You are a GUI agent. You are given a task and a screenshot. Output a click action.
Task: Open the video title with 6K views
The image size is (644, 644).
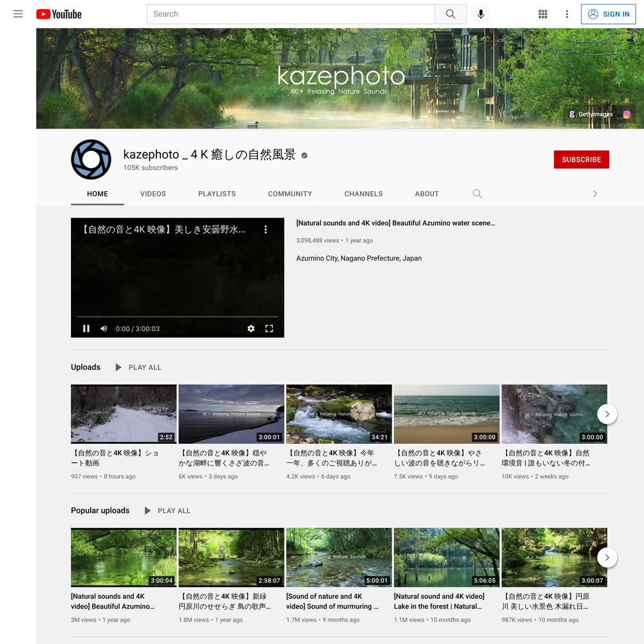coord(224,458)
